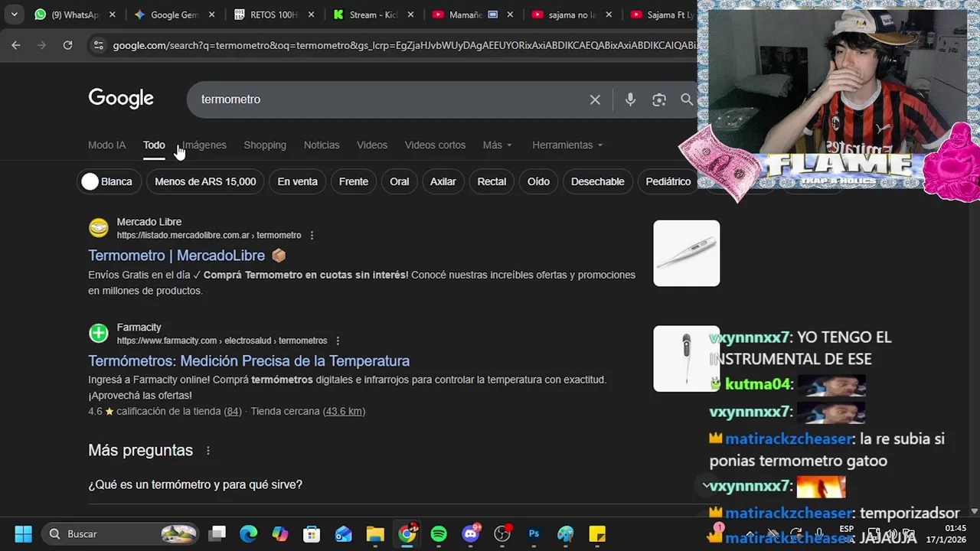Go forward with the browser forward arrow

coord(41,45)
